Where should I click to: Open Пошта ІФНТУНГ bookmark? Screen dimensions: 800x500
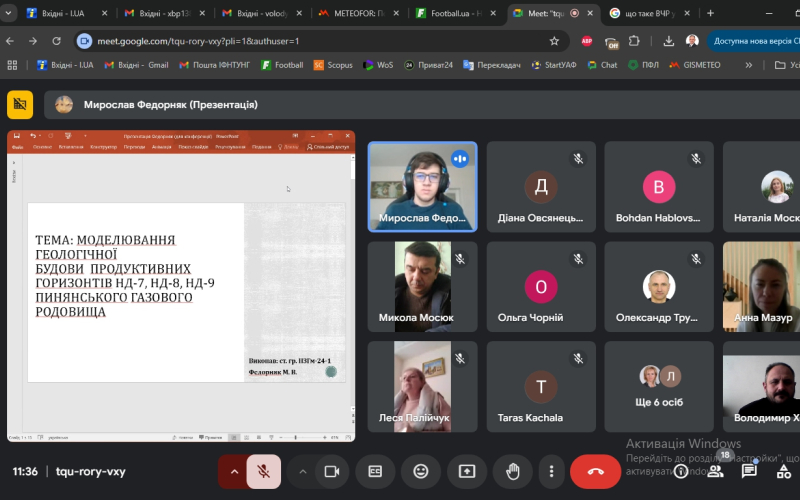(x=214, y=65)
